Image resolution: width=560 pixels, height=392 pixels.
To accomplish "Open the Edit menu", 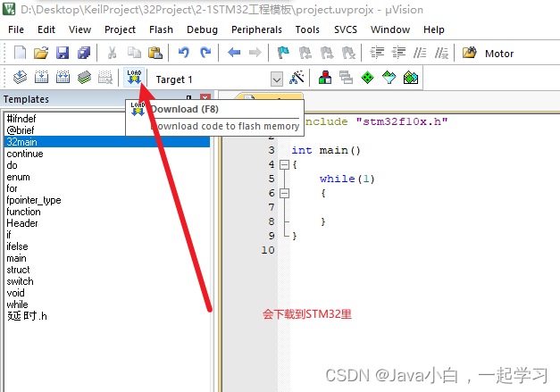I will click(46, 29).
